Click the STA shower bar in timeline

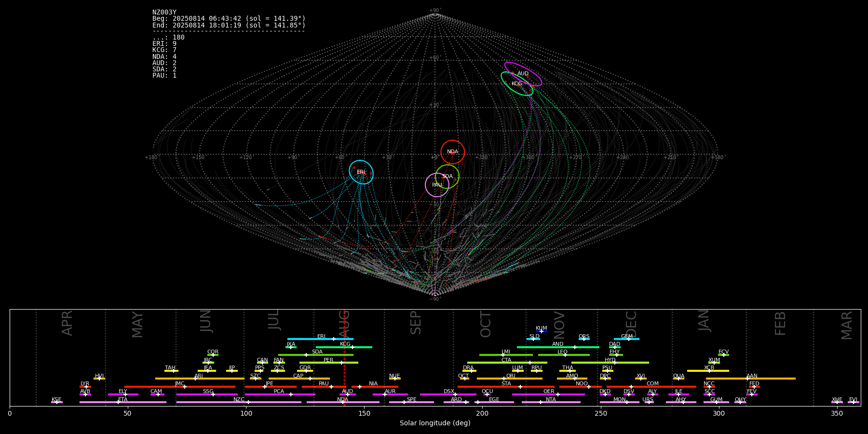(506, 387)
